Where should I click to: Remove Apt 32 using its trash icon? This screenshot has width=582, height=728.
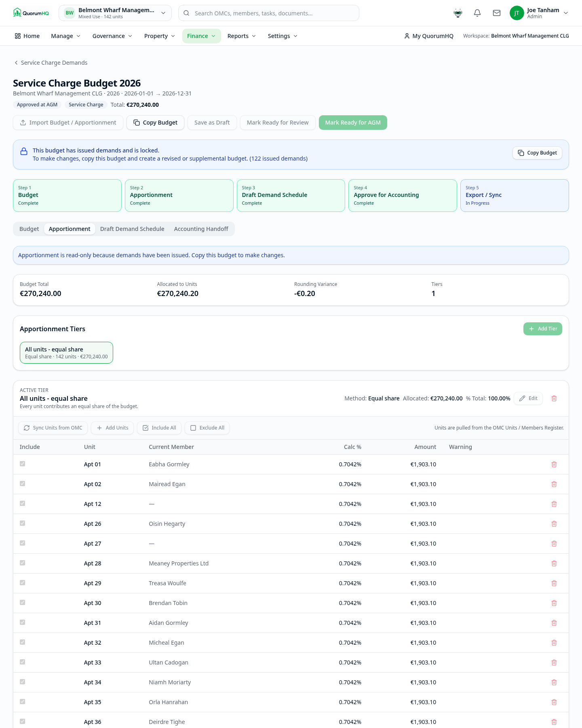tap(554, 643)
